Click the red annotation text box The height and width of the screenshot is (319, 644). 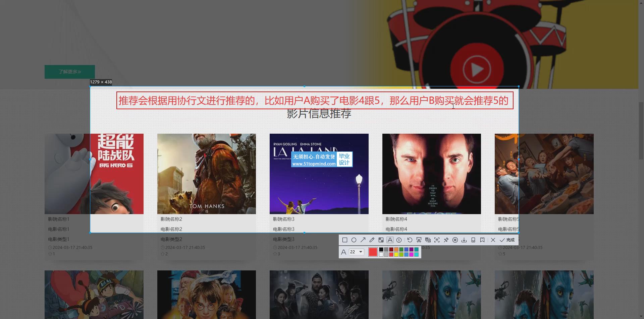click(315, 101)
